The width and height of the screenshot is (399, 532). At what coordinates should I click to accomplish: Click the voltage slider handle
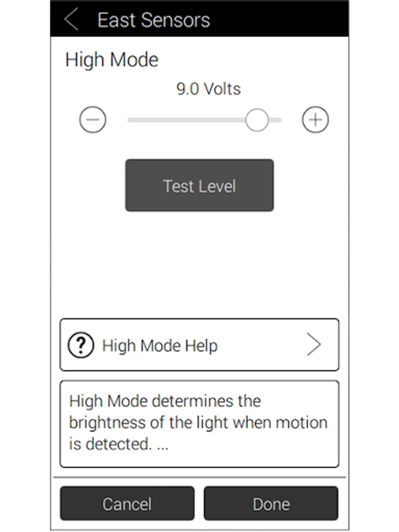257,120
